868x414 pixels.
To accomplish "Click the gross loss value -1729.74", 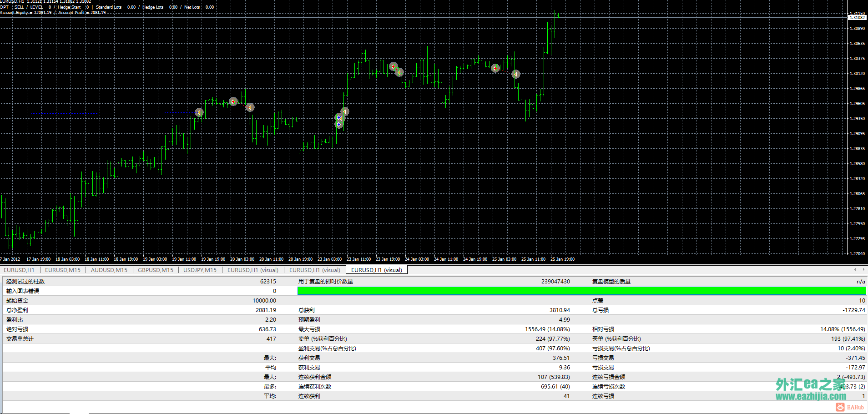I will click(854, 310).
